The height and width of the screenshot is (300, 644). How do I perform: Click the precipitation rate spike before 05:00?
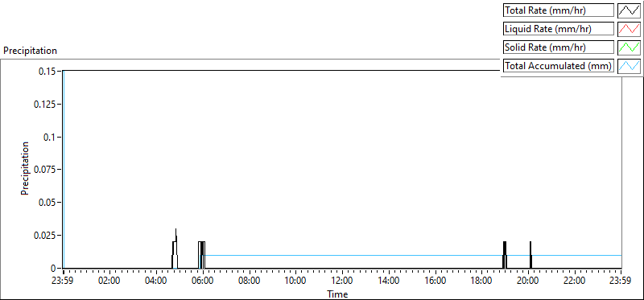click(x=175, y=249)
